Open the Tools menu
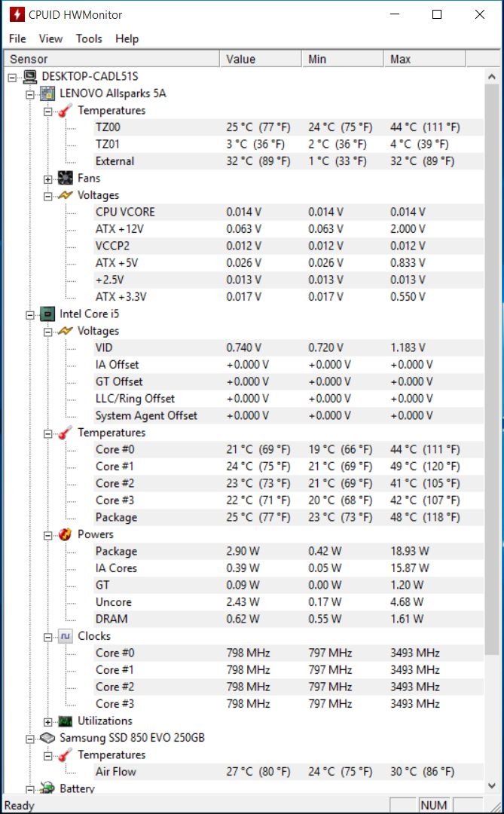Screen dimensions: 504x814 click(89, 39)
